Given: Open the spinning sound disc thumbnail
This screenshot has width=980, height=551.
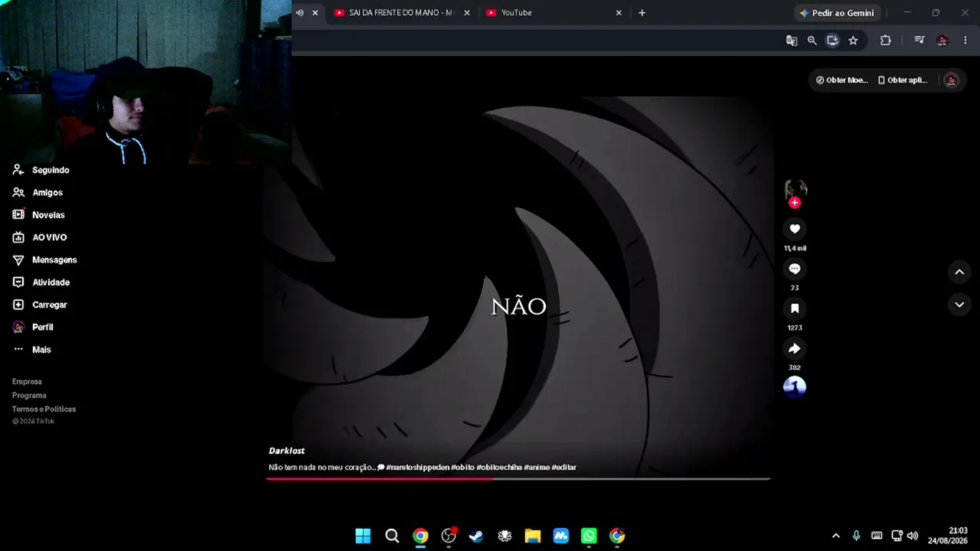Looking at the screenshot, I should pyautogui.click(x=795, y=386).
